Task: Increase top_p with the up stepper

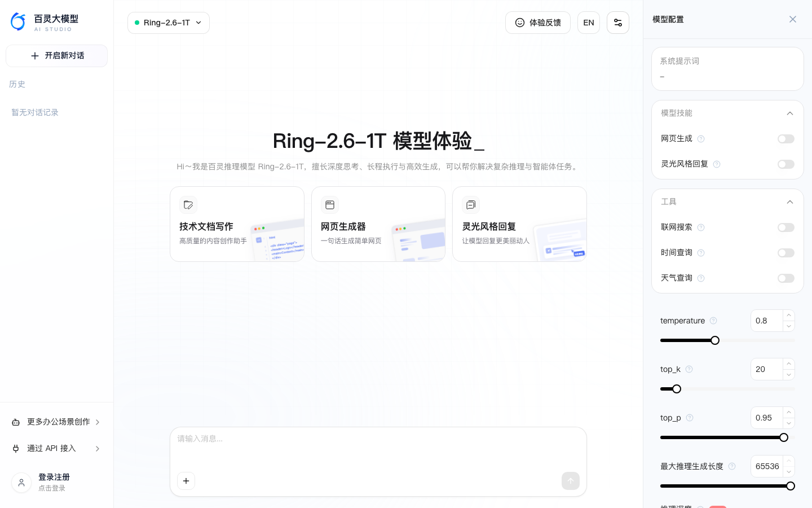Action: pos(789,413)
